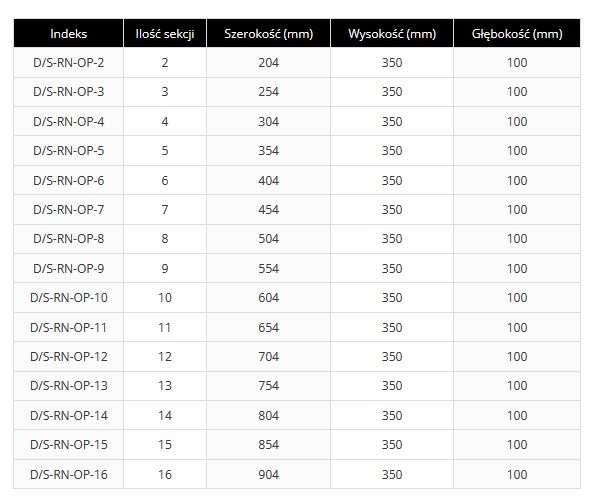Click width value 604 cell
Image resolution: width=592 pixels, height=497 pixels.
pyautogui.click(x=268, y=298)
